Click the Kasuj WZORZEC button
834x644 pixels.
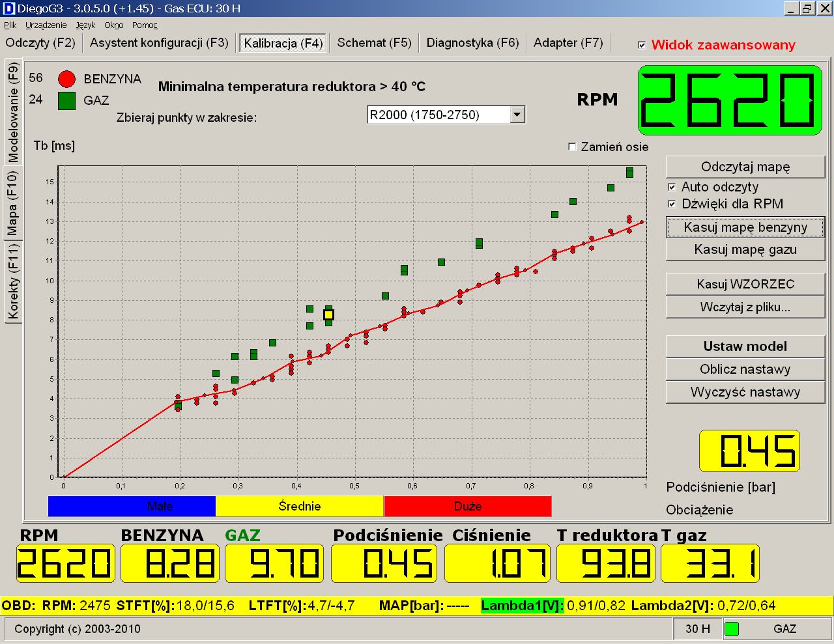[745, 284]
